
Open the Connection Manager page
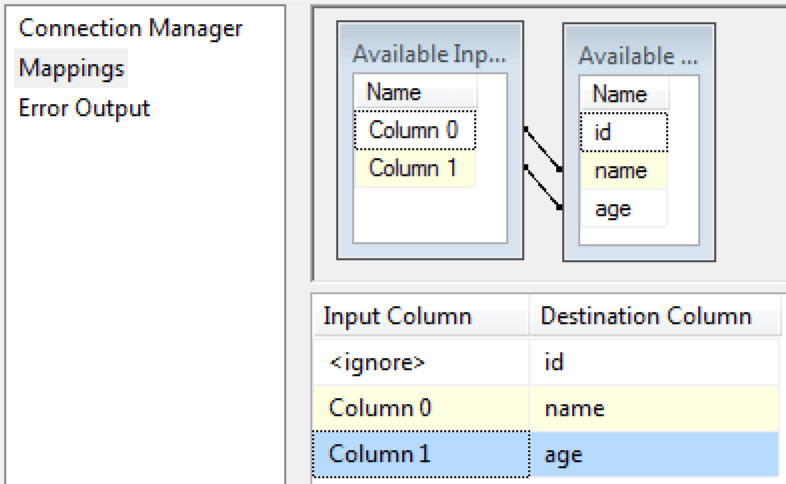click(x=130, y=28)
